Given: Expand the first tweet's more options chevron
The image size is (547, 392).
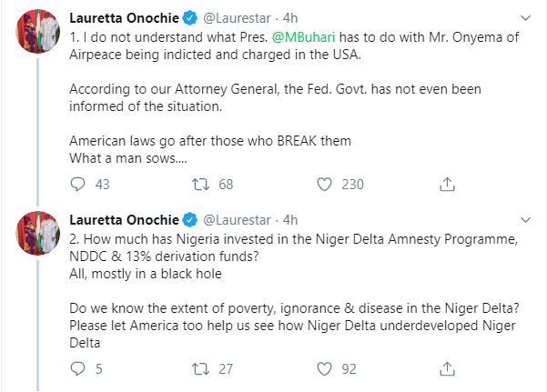Looking at the screenshot, I should 524,16.
